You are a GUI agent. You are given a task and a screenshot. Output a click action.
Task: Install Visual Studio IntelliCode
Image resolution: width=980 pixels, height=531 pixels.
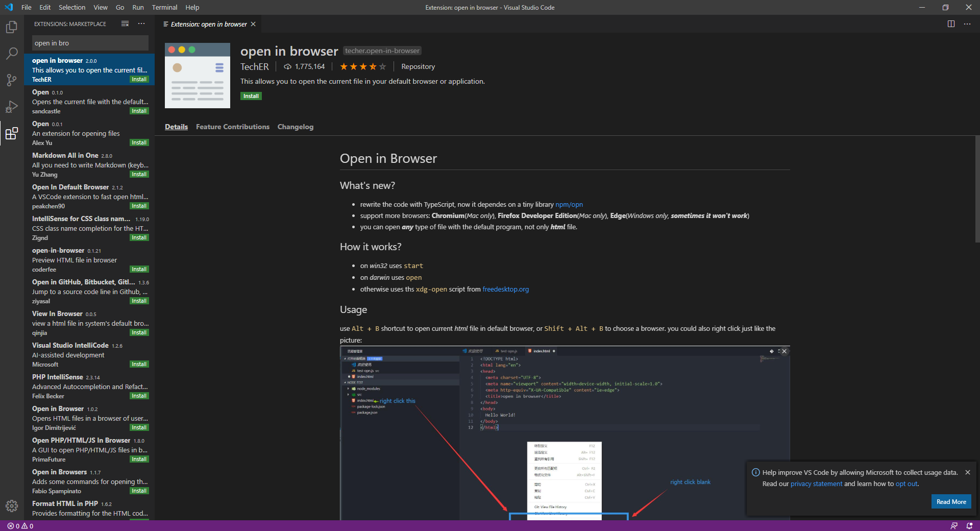139,364
